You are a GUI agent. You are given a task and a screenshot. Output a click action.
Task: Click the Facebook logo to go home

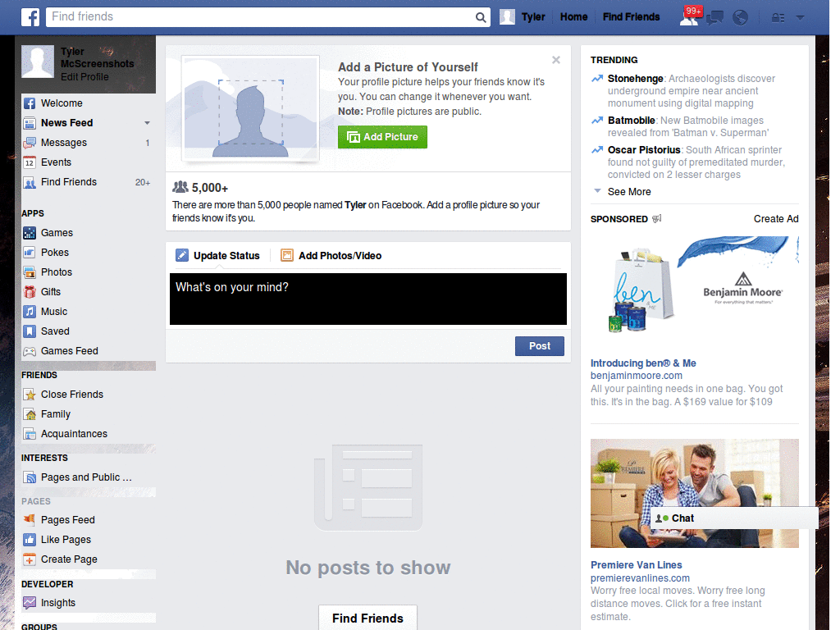pyautogui.click(x=30, y=16)
